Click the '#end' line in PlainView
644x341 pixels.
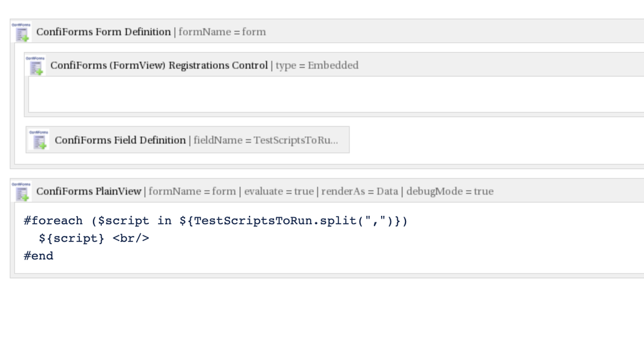39,256
